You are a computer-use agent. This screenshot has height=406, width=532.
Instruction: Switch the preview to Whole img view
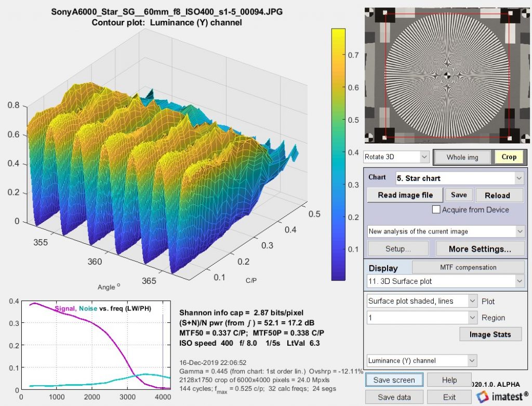[x=461, y=156]
